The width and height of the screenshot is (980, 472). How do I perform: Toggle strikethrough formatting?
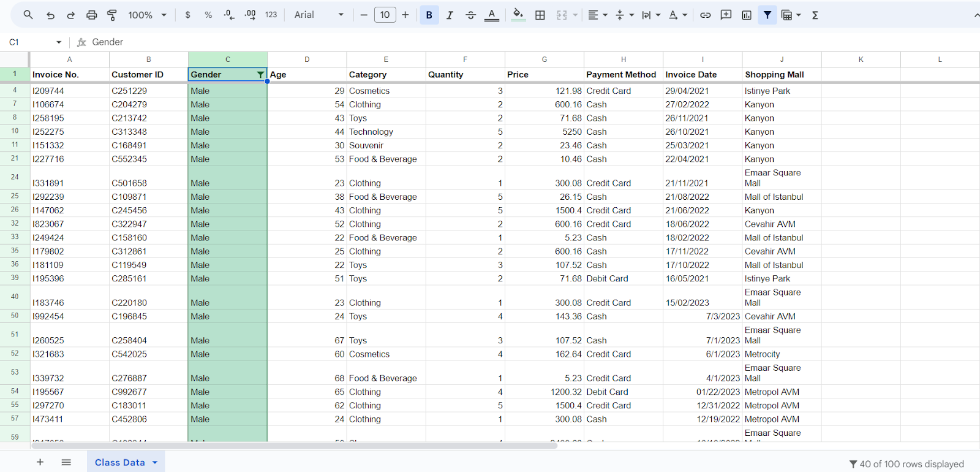pos(470,15)
